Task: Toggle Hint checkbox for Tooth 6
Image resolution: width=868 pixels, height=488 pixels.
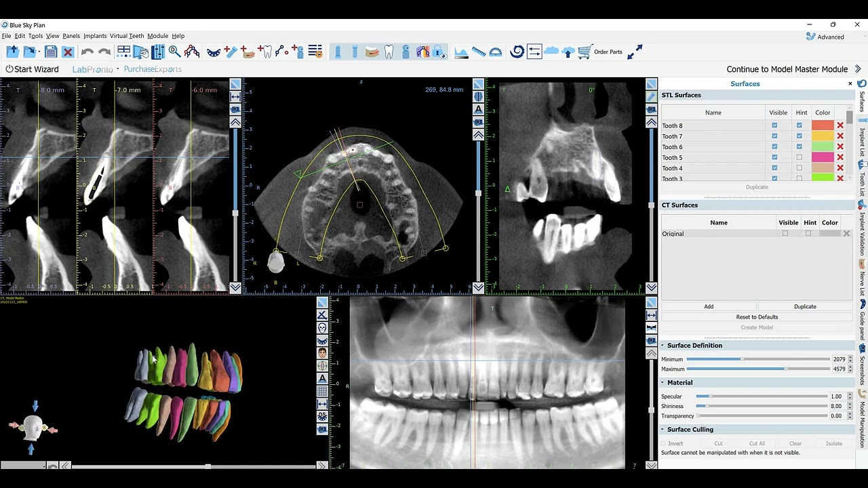Action: click(x=799, y=146)
